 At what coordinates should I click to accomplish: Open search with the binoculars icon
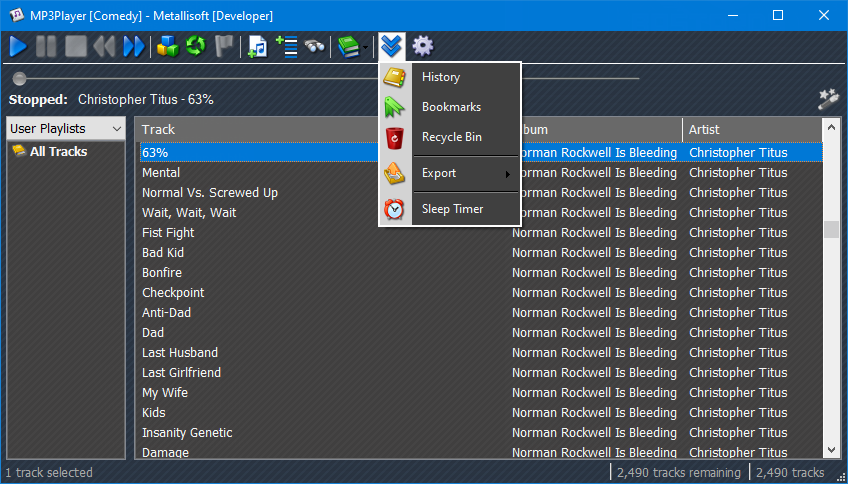tap(315, 46)
